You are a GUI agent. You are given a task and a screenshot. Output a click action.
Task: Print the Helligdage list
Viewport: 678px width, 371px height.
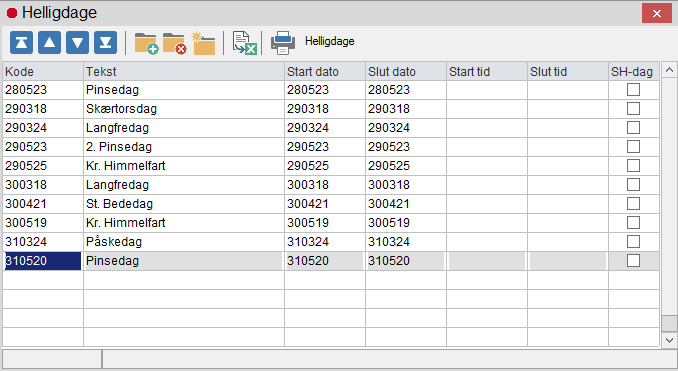coord(283,43)
